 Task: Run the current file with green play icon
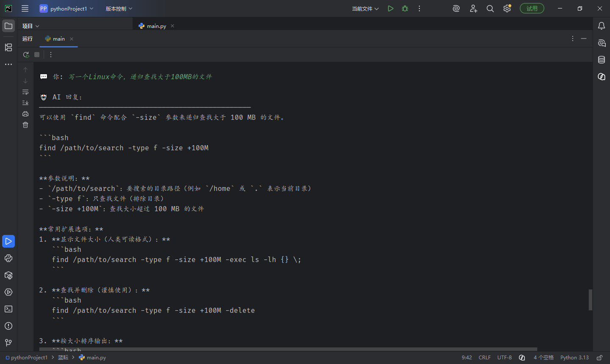pyautogui.click(x=391, y=8)
